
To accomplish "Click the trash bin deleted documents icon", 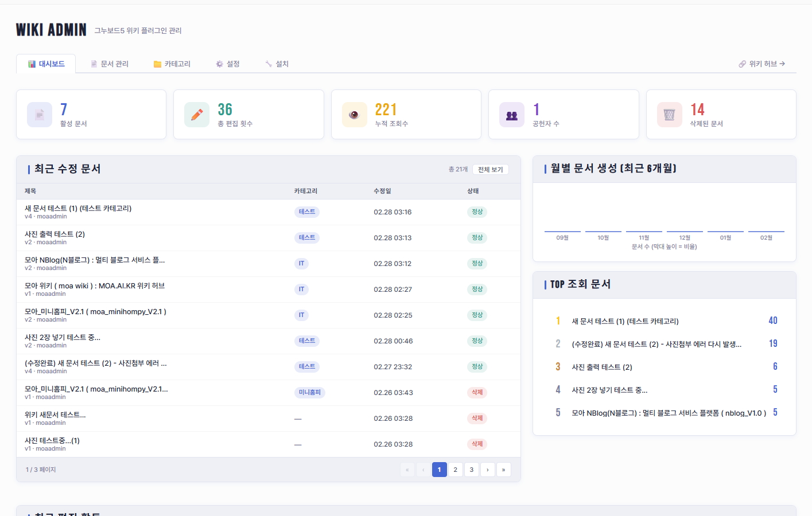I will [x=669, y=115].
